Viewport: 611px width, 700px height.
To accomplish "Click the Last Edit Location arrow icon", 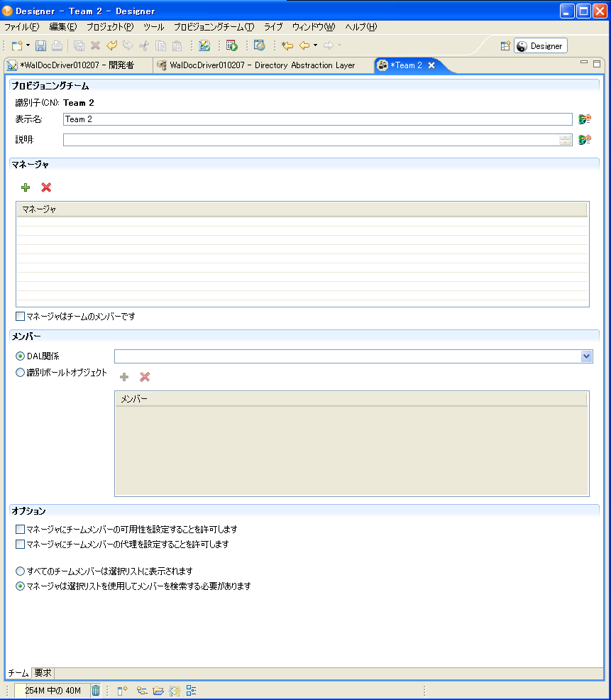I will pos(287,45).
